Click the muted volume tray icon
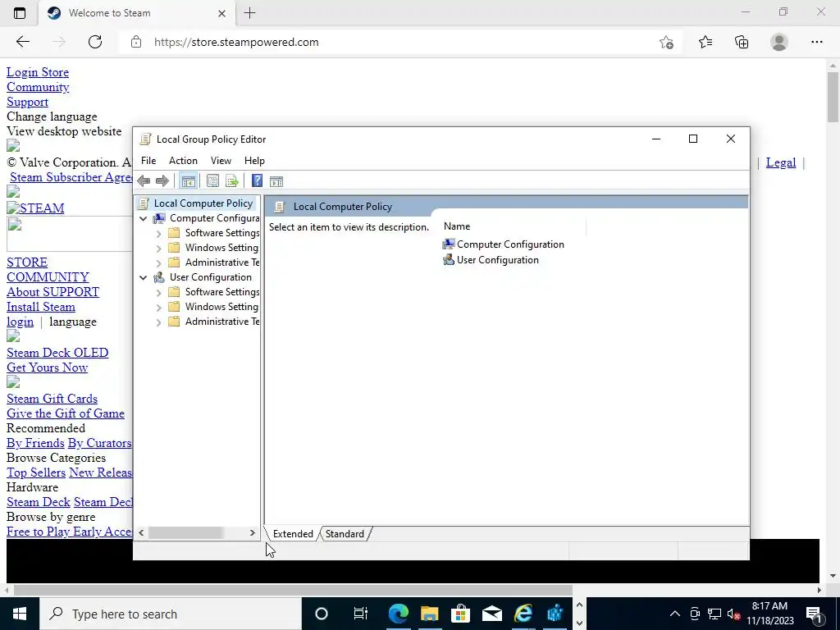840x630 pixels. [x=733, y=614]
